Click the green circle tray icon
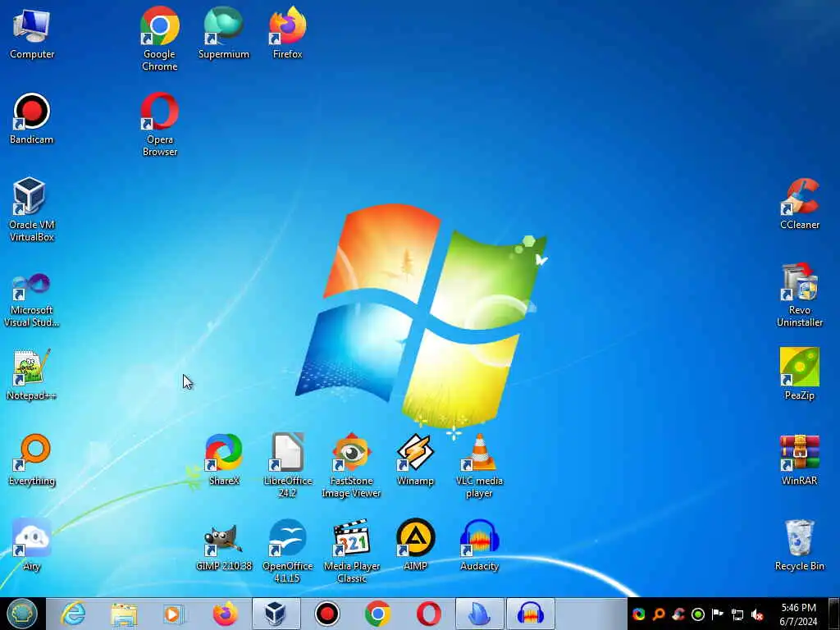 click(698, 614)
